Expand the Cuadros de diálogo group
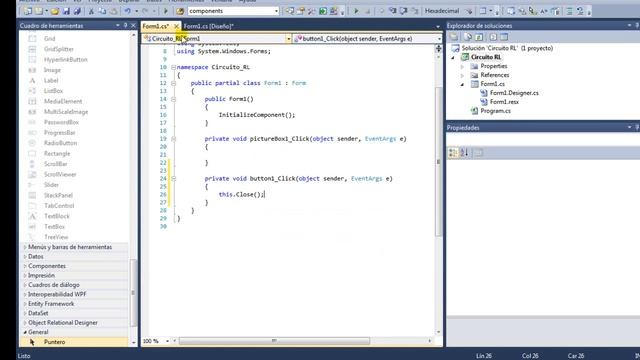Screen dimensions: 640x360 point(25,285)
